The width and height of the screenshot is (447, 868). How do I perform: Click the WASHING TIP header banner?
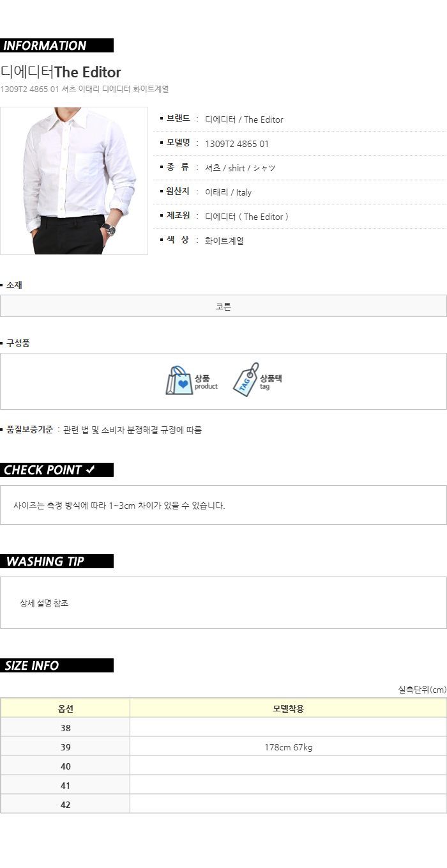tap(57, 561)
